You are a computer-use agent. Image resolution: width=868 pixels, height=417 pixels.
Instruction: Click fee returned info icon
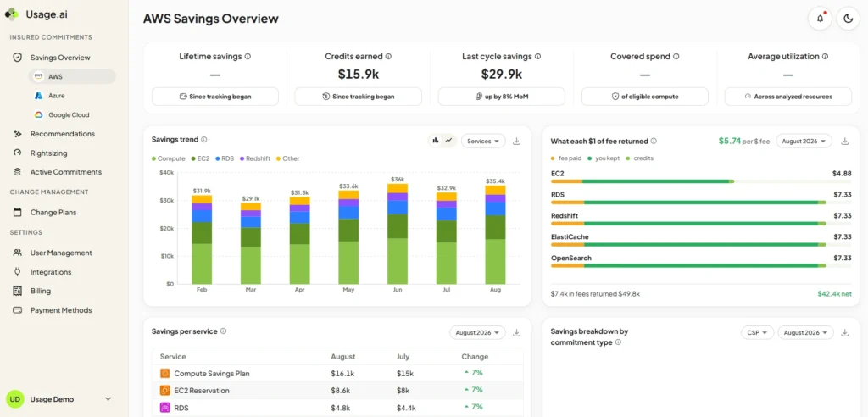654,142
